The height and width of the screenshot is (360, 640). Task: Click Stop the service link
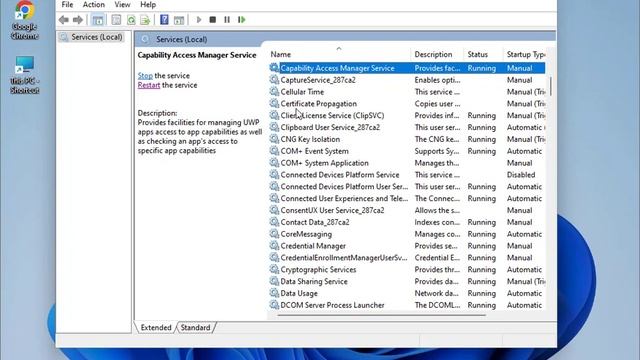point(145,76)
